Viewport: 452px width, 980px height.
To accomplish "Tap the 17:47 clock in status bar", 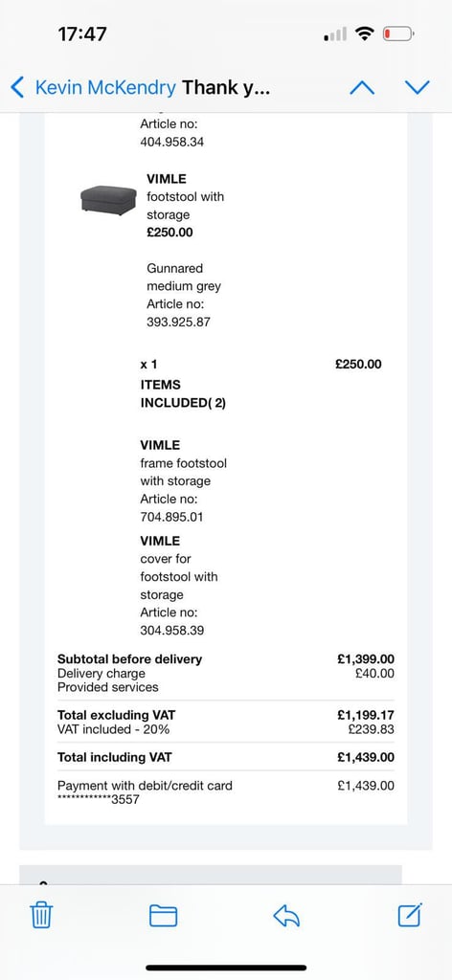I will [82, 33].
